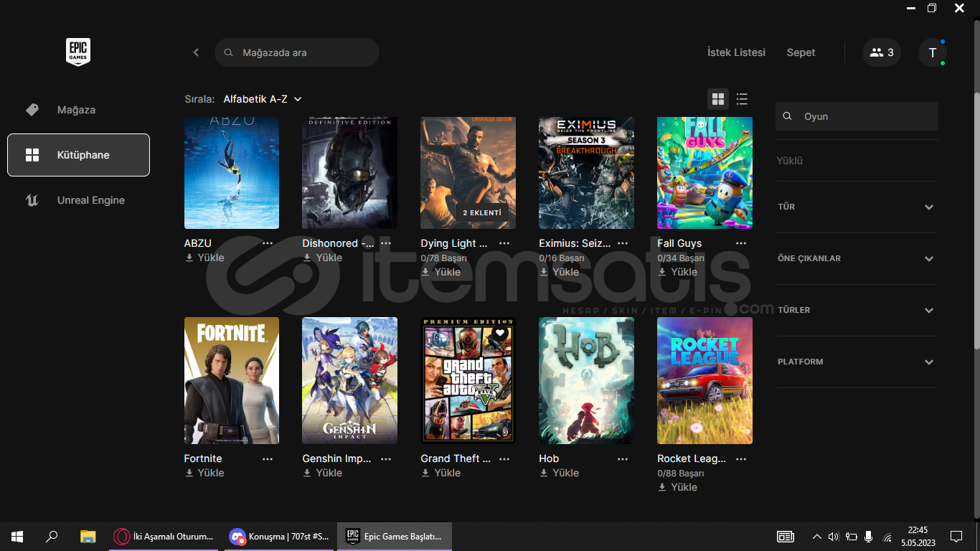Install ABZU with Yükle
The width and height of the screenshot is (980, 551).
click(x=204, y=258)
